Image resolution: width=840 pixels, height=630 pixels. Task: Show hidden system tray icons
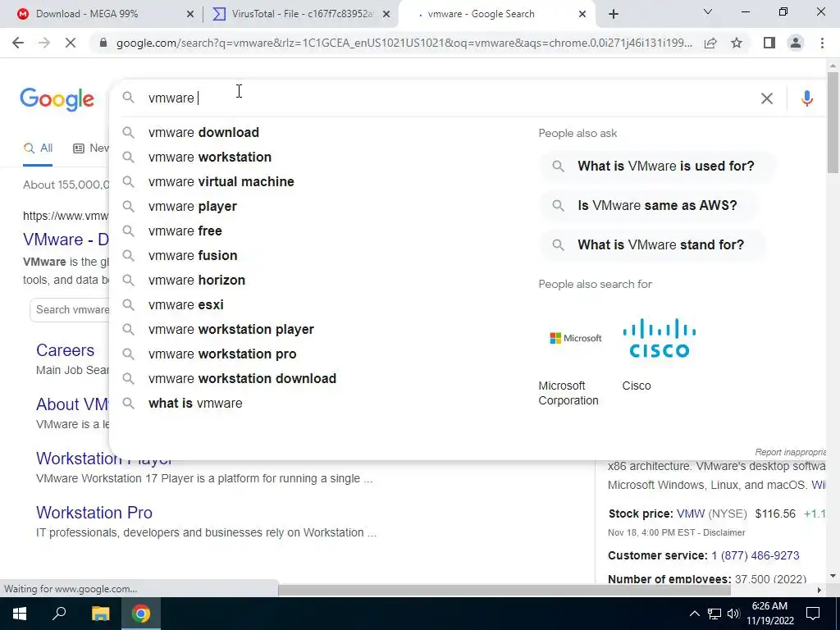pos(694,614)
